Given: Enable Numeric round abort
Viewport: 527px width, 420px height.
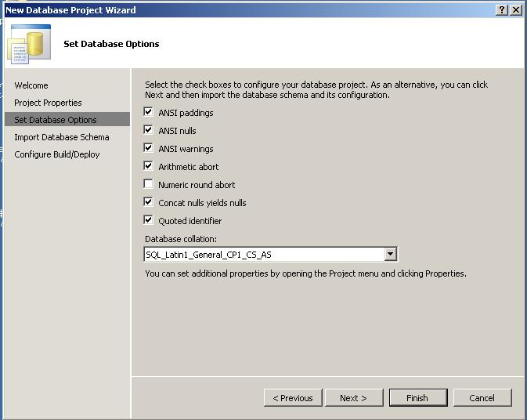Looking at the screenshot, I should point(148,184).
